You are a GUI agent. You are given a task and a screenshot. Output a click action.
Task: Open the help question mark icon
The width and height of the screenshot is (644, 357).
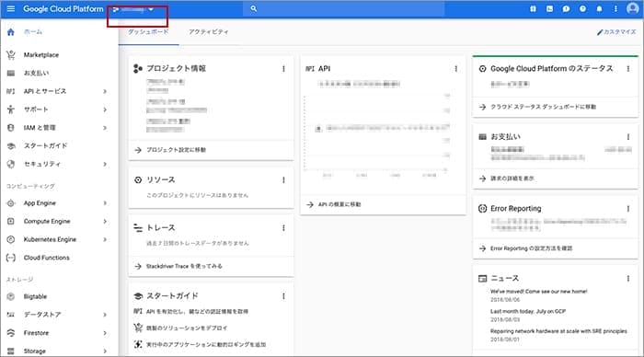tap(582, 8)
